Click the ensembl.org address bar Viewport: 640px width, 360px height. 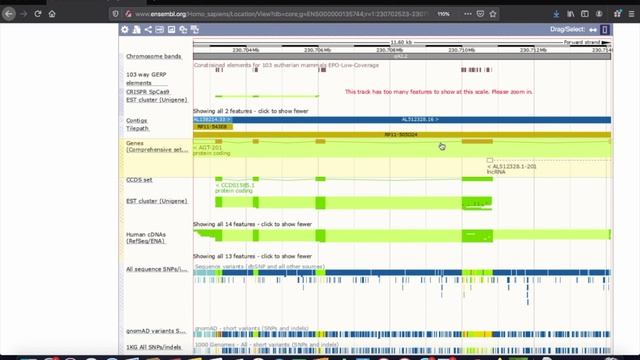(x=282, y=14)
